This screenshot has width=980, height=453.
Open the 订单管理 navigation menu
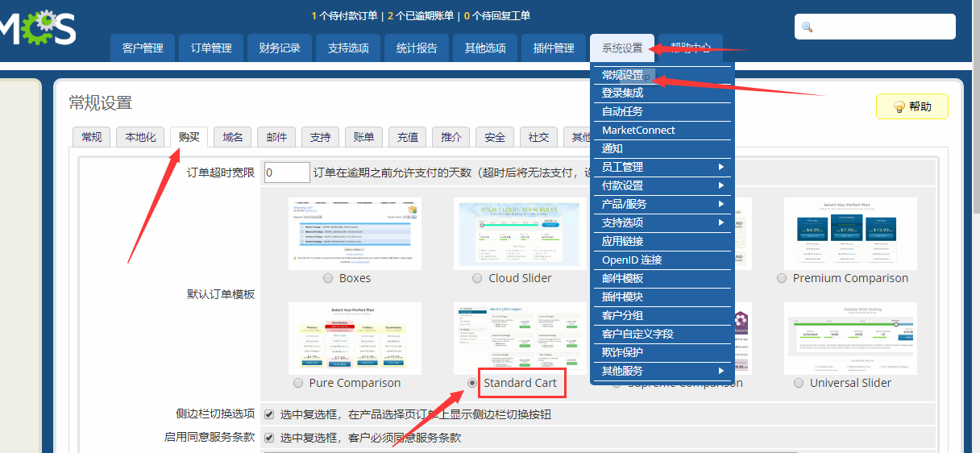tap(211, 48)
